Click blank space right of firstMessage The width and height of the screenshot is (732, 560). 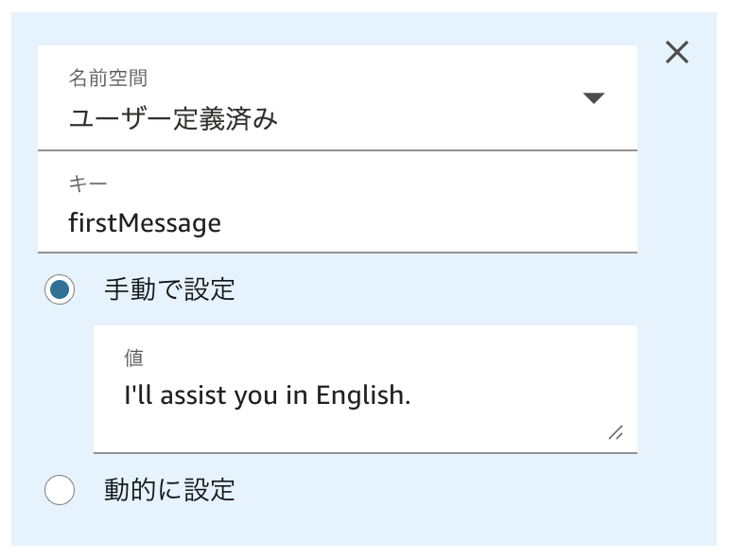pyautogui.click(x=426, y=223)
